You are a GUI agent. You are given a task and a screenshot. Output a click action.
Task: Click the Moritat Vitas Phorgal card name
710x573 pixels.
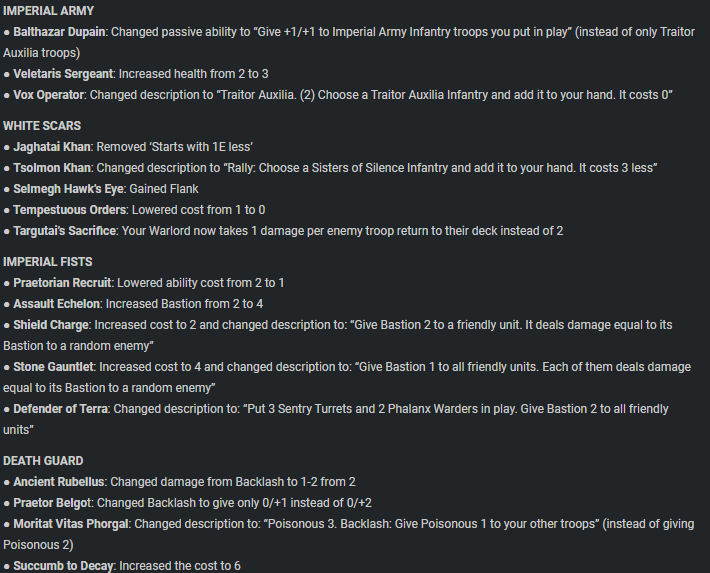(71, 524)
